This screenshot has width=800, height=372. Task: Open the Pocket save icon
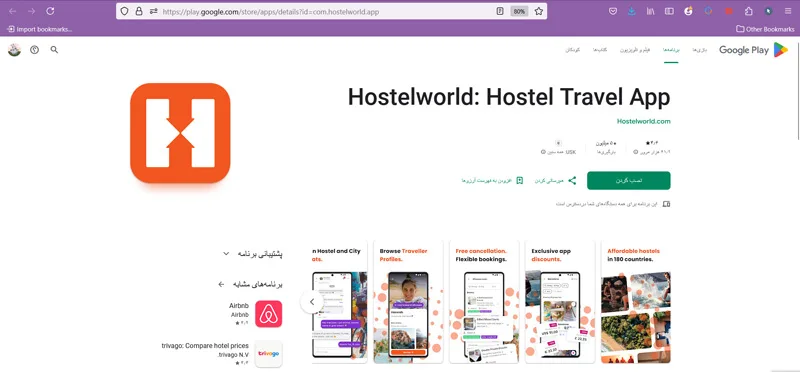point(613,11)
